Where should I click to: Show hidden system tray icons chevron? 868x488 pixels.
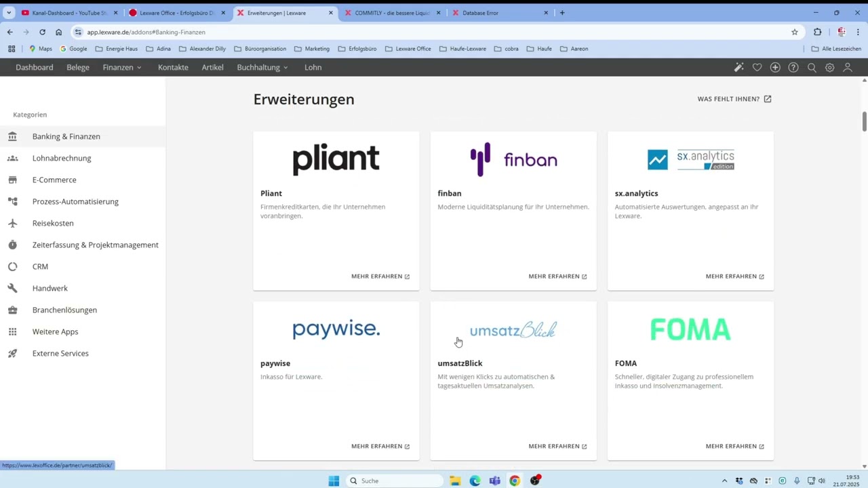[724, 481]
